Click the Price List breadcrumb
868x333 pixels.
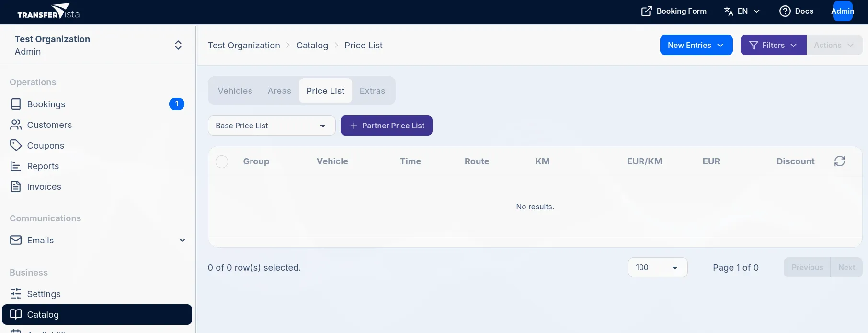[364, 45]
